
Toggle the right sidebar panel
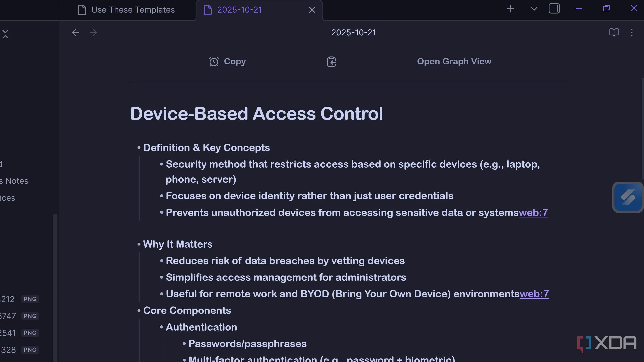pyautogui.click(x=554, y=9)
